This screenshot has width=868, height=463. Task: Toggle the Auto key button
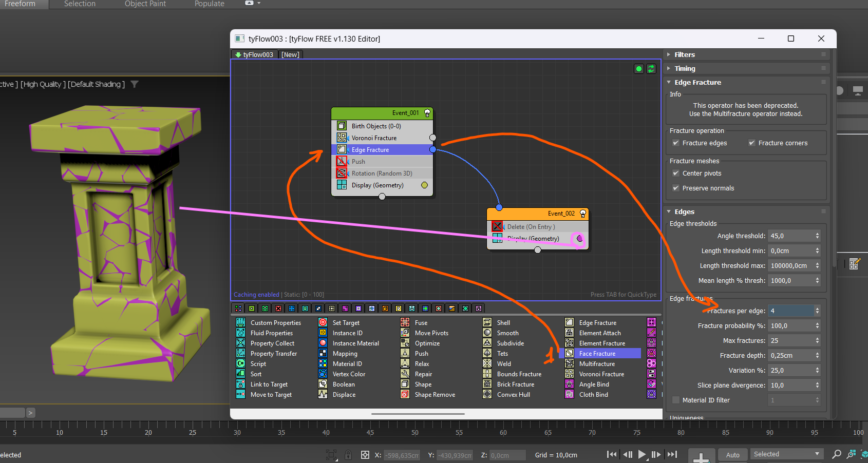tap(732, 455)
